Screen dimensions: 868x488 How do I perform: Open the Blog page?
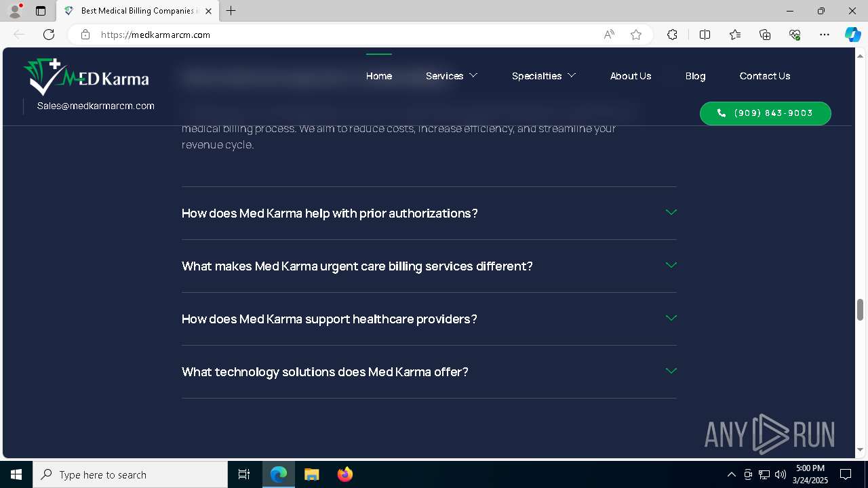pos(695,76)
